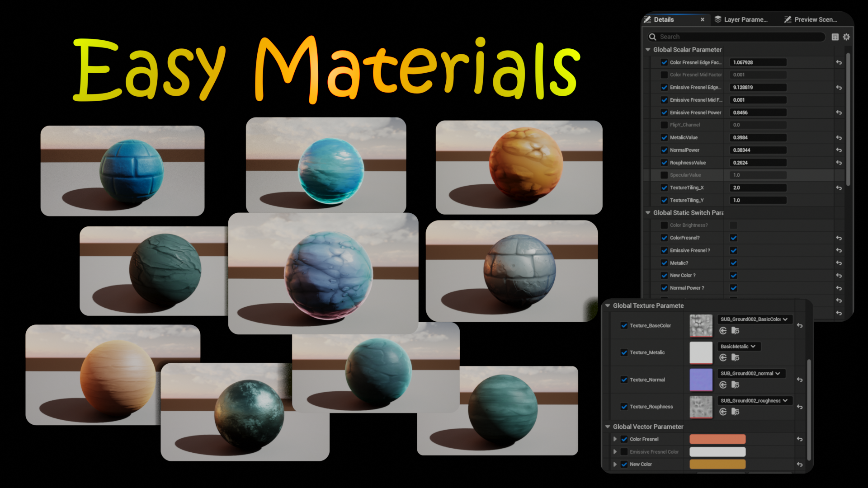Enable SpecularValue parameter override
The width and height of the screenshot is (868, 488).
[x=664, y=175]
